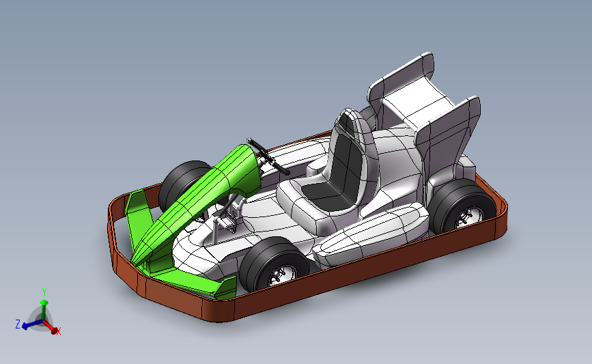Select the black steering wheel
Screen dimensions: 592x364
(x=268, y=156)
